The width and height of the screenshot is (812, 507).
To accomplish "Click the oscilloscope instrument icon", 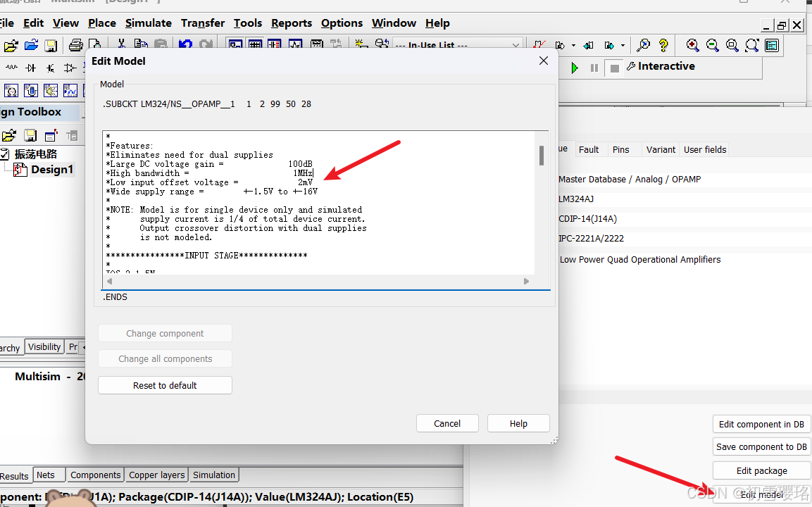I will point(70,91).
